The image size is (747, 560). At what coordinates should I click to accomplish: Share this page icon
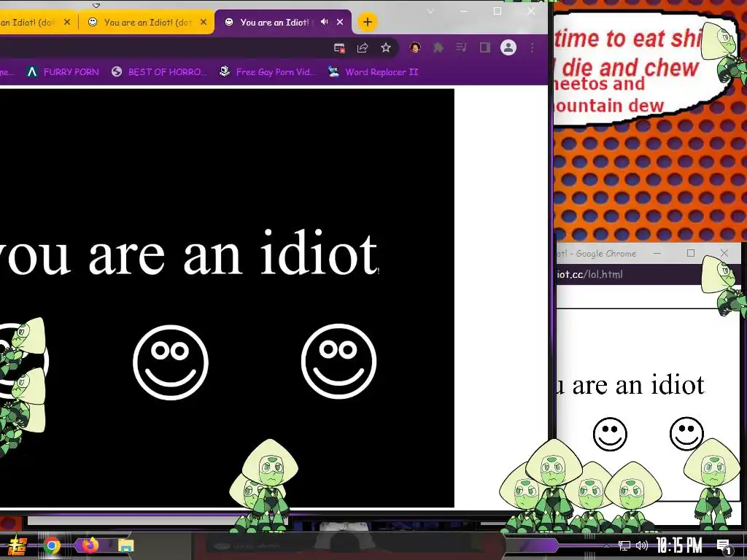(363, 47)
